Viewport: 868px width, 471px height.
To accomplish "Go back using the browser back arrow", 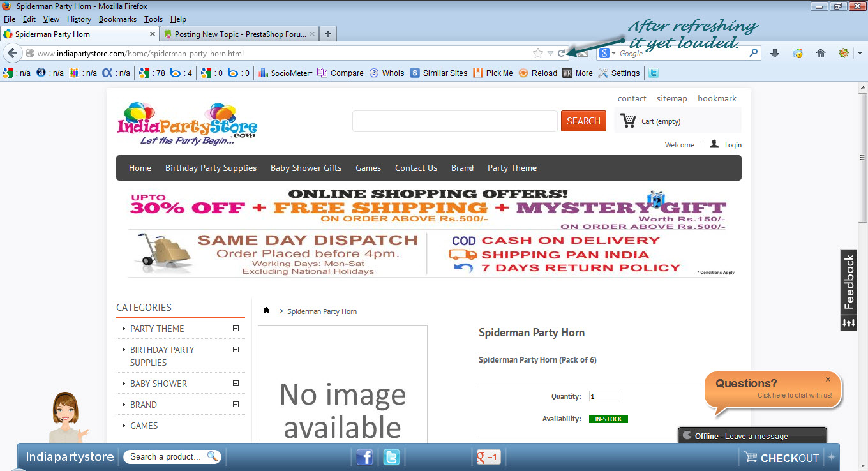I will tap(12, 53).
